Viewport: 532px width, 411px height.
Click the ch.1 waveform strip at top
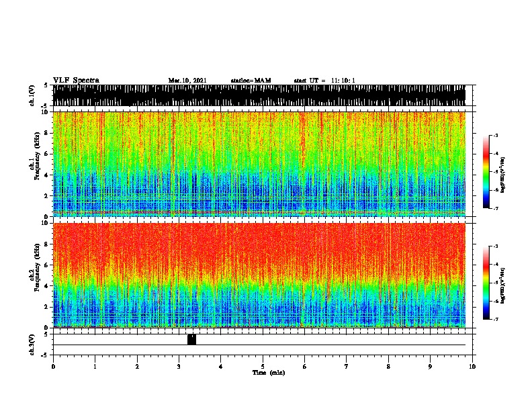(x=259, y=95)
